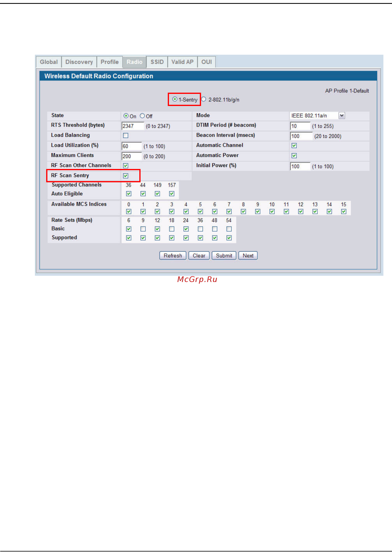Go to the SSID tab
This screenshot has height=558, width=392.
tap(157, 62)
